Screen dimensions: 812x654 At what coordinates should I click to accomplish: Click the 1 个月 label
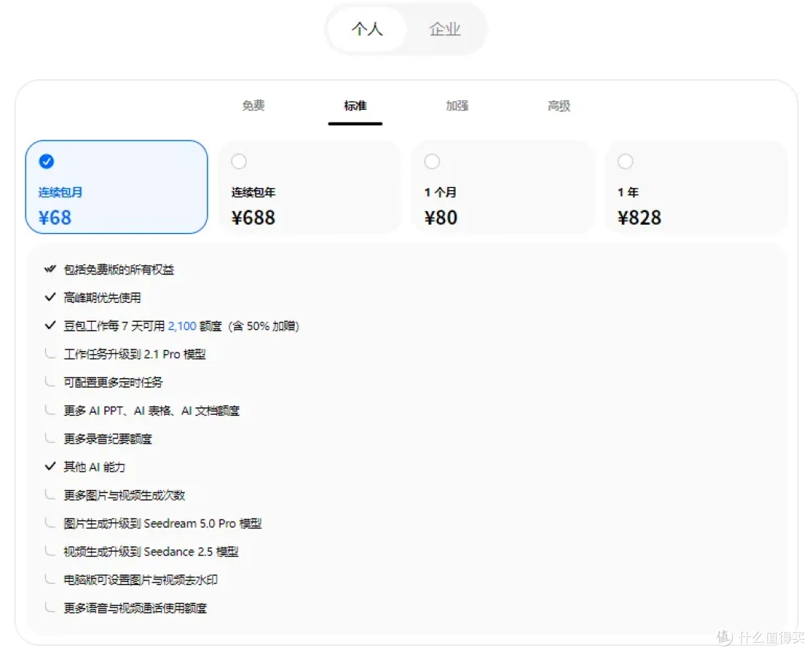440,192
